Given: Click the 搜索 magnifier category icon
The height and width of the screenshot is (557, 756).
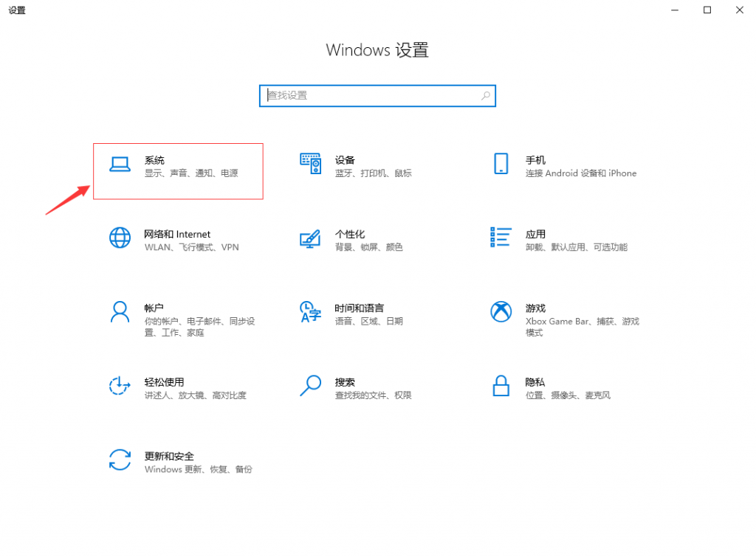Looking at the screenshot, I should 311,386.
